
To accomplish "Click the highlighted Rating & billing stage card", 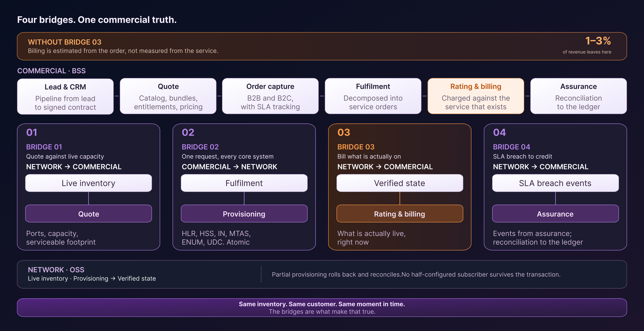I will pyautogui.click(x=476, y=96).
